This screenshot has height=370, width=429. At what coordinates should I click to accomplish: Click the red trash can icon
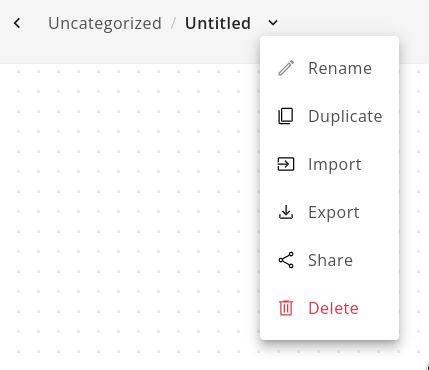tap(286, 308)
